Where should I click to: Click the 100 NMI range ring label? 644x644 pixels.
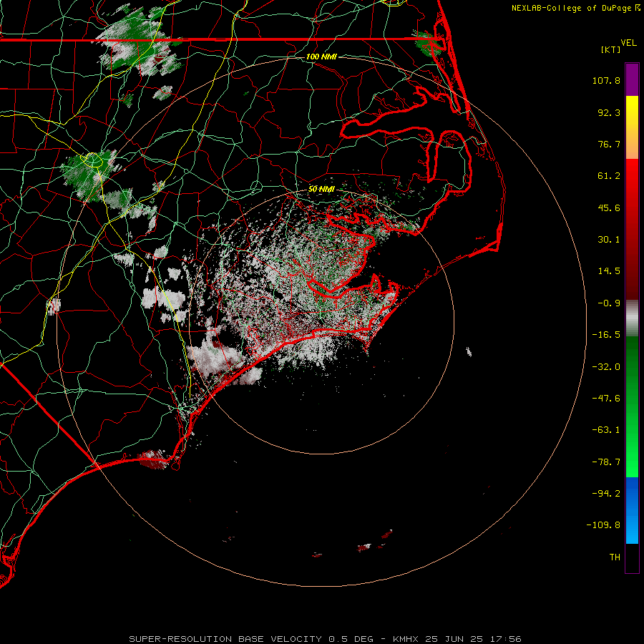tap(321, 57)
